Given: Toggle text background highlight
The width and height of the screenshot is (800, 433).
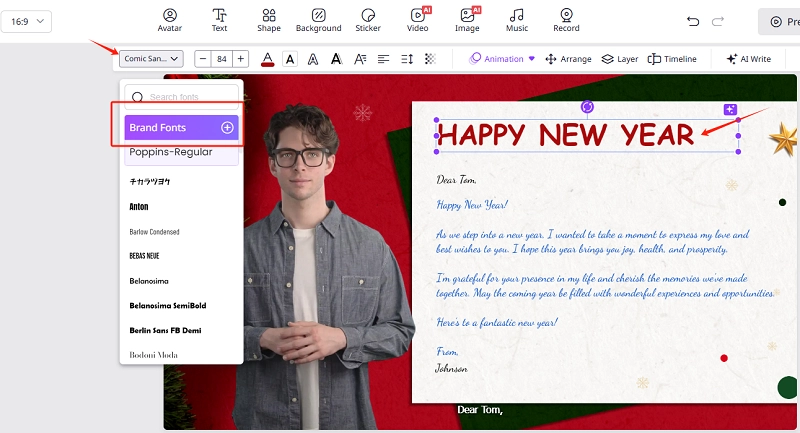Looking at the screenshot, I should click(x=290, y=59).
